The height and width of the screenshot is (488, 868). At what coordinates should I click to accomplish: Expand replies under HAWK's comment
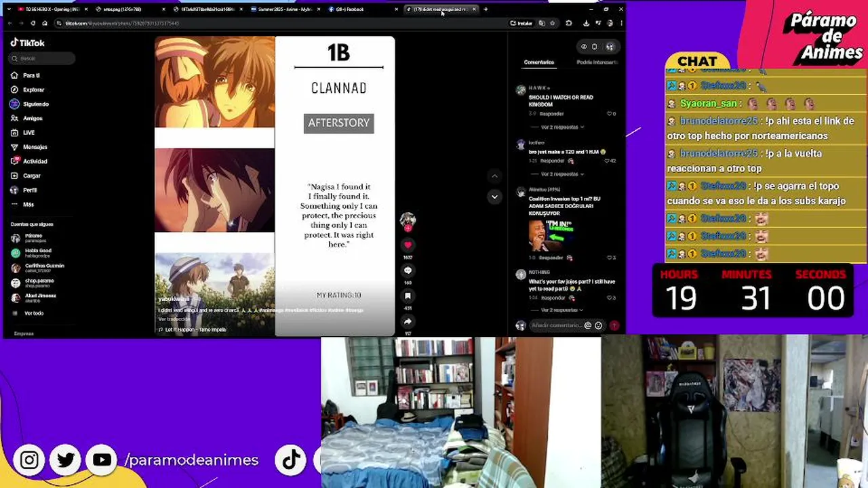[562, 127]
